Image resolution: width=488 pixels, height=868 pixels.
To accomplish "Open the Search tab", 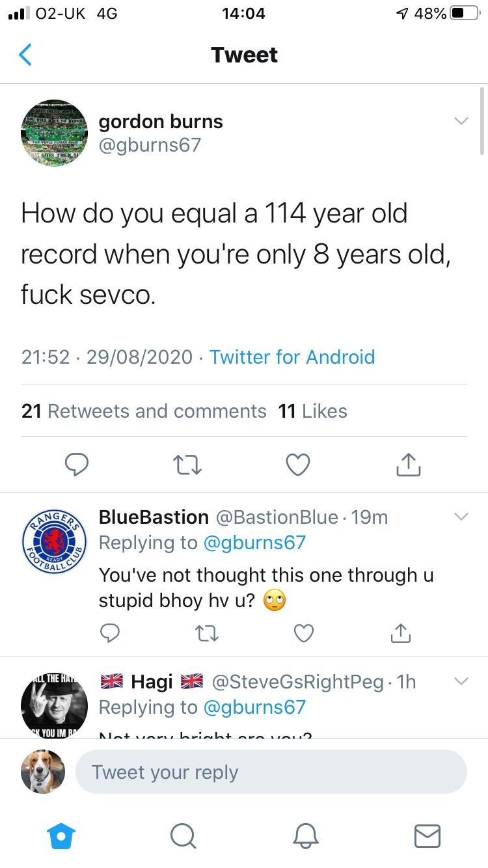I will pyautogui.click(x=183, y=835).
